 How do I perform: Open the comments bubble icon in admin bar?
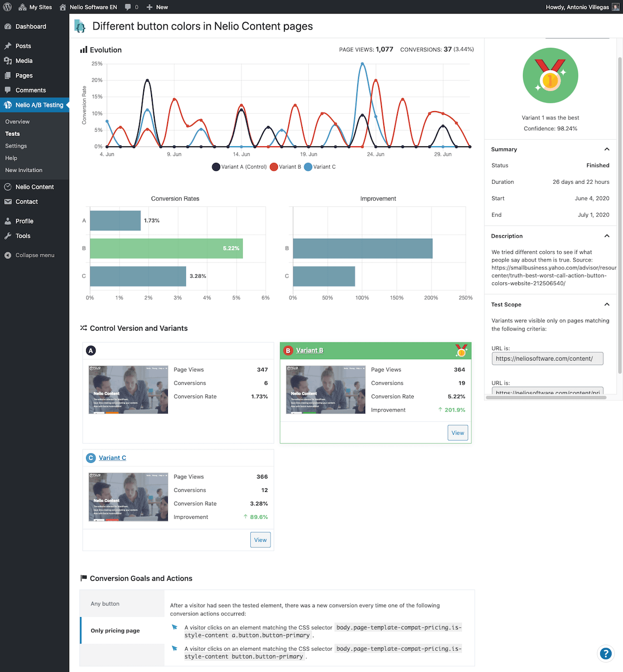pyautogui.click(x=128, y=7)
